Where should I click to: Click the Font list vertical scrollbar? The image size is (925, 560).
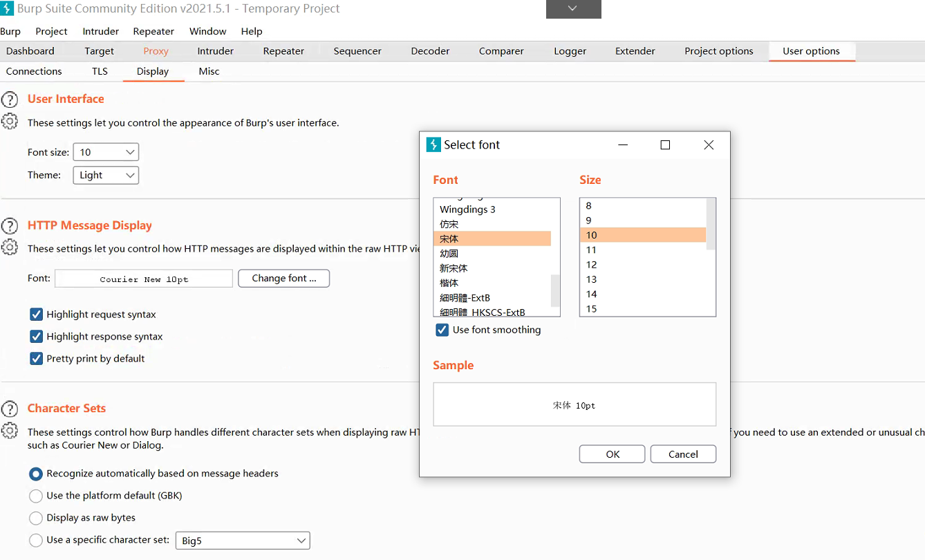pyautogui.click(x=555, y=291)
